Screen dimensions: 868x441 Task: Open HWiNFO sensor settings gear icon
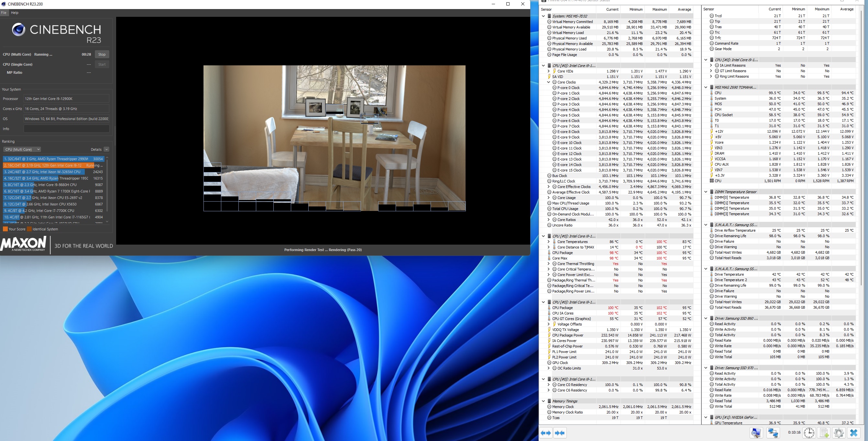[839, 433]
